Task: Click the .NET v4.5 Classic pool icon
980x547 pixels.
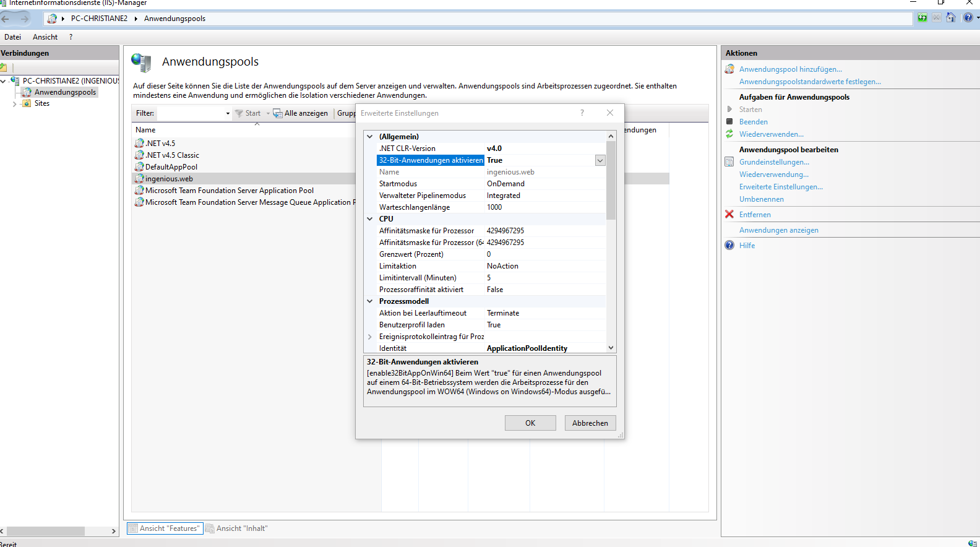Action: click(x=139, y=155)
